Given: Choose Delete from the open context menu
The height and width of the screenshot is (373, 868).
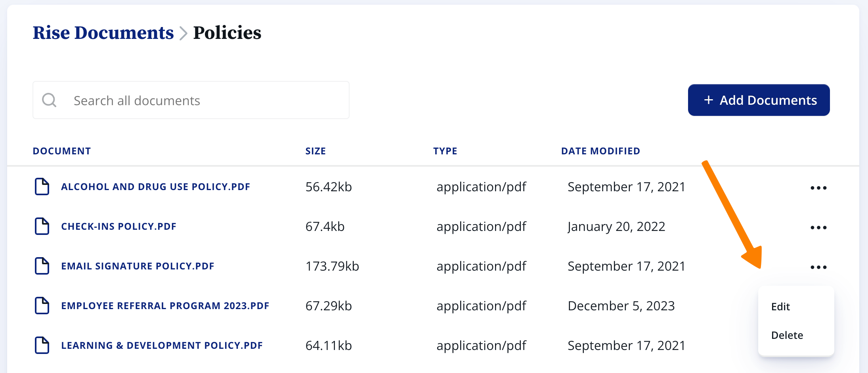Looking at the screenshot, I should [x=787, y=335].
